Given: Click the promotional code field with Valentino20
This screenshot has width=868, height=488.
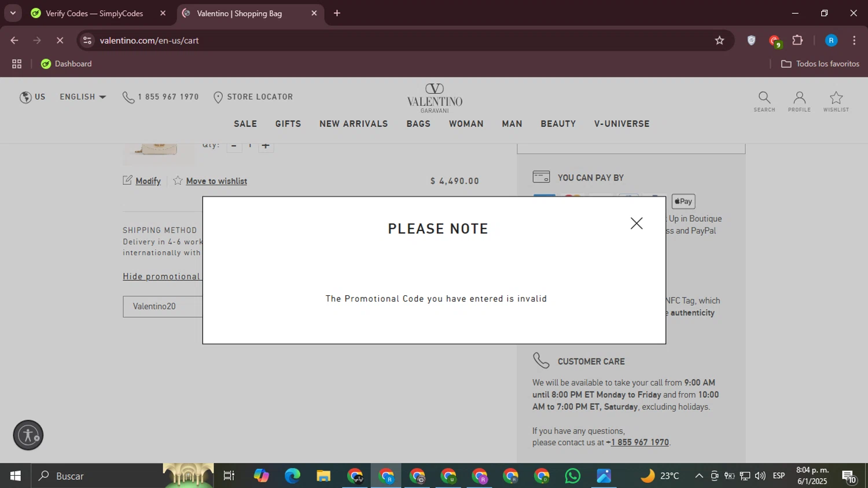Looking at the screenshot, I should pos(163,306).
